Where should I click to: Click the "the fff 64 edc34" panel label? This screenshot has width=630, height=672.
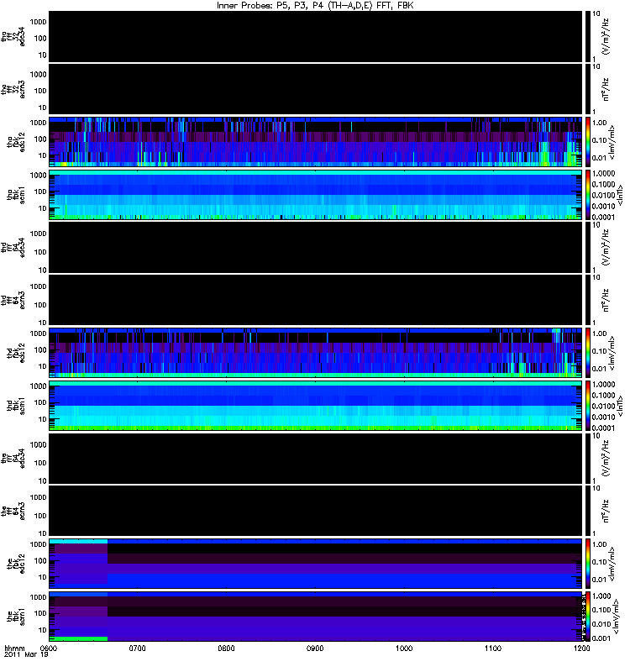[x=13, y=459]
